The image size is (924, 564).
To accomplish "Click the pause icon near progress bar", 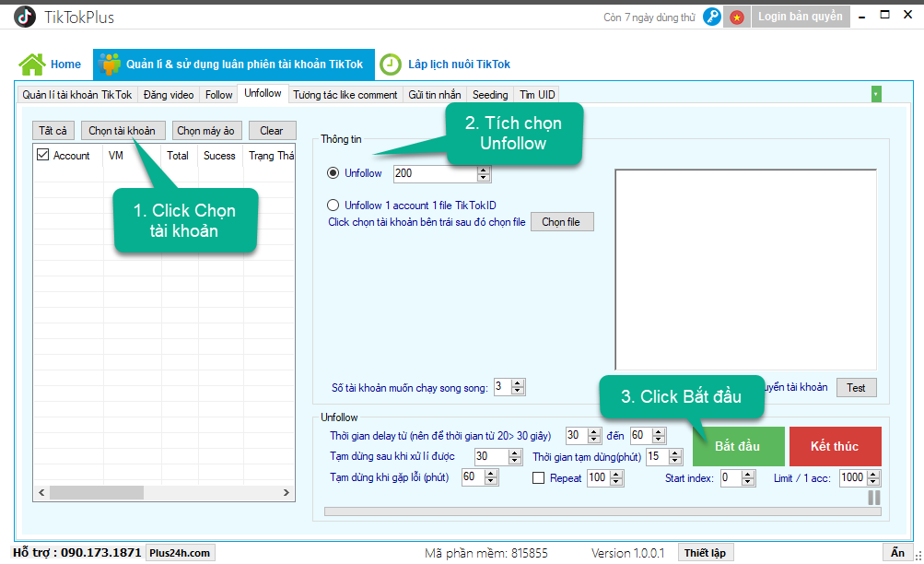I will [x=873, y=498].
